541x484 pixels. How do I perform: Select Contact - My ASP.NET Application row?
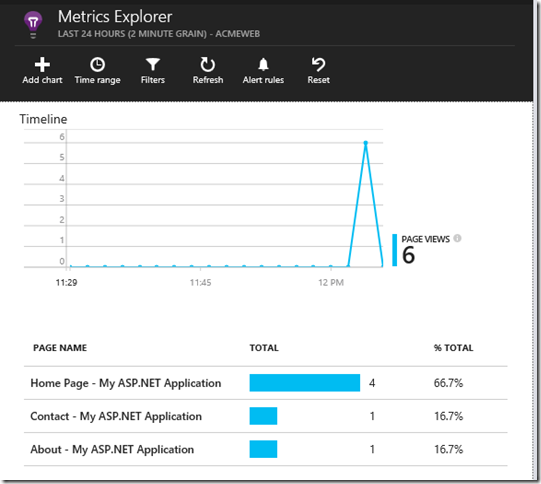pos(266,416)
